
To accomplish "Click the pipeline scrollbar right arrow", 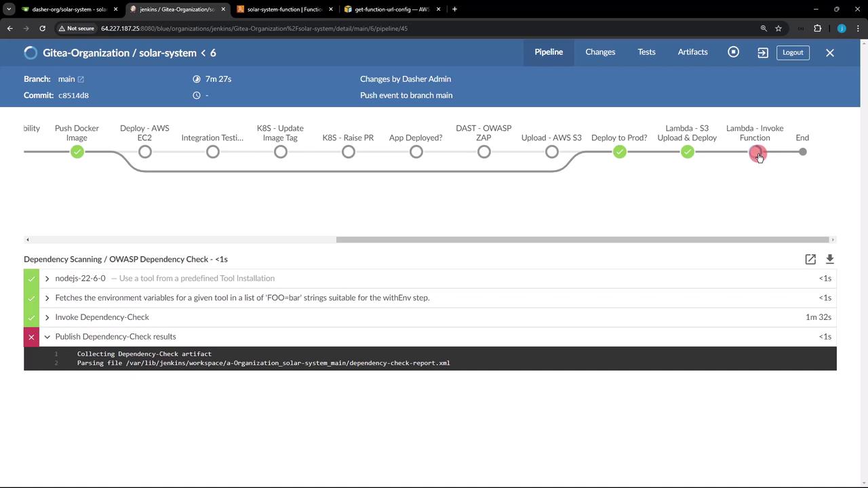I will click(833, 239).
